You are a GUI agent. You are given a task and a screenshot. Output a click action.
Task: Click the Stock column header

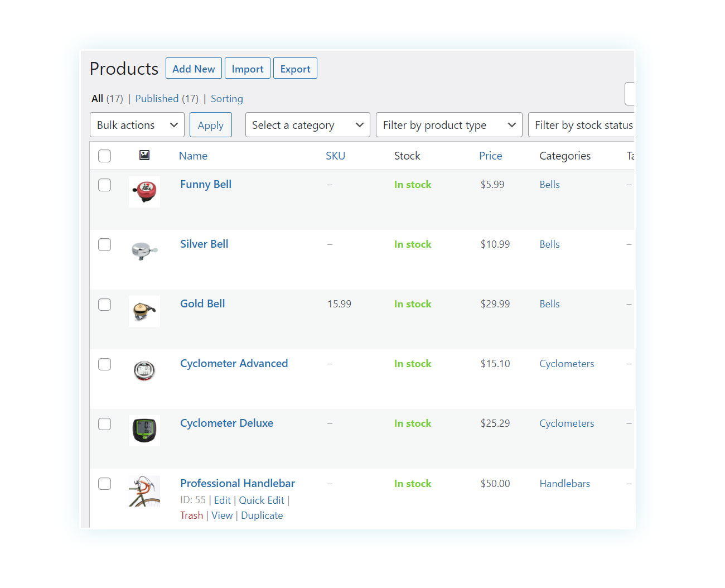(x=407, y=156)
